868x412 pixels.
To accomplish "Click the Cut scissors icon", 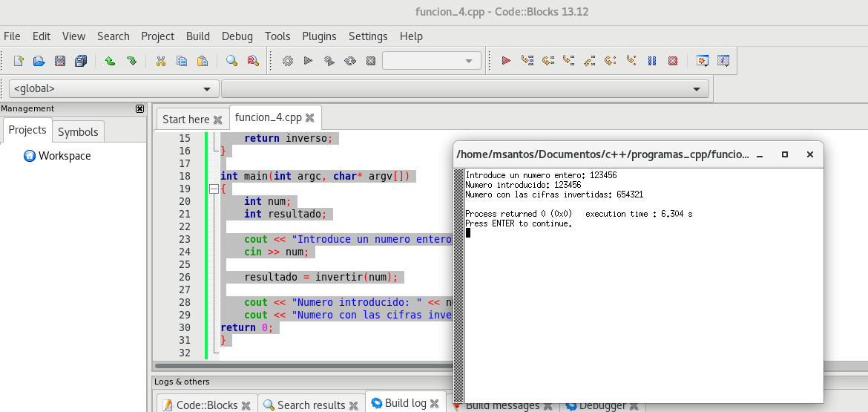I will point(160,61).
